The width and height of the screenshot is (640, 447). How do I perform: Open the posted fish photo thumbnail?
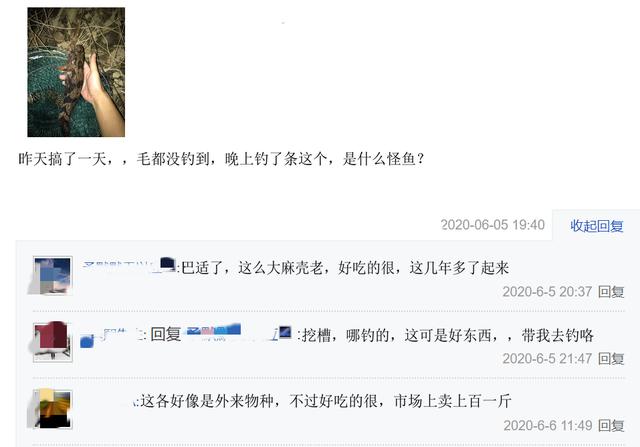[x=76, y=72]
